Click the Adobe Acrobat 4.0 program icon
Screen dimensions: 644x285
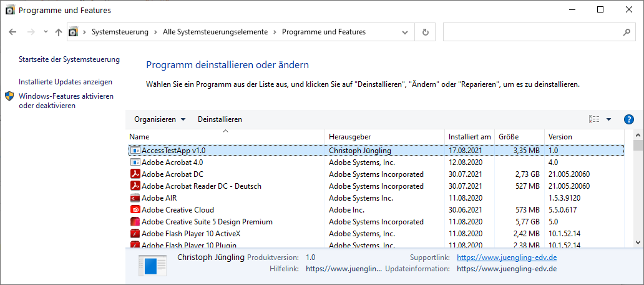pos(135,162)
